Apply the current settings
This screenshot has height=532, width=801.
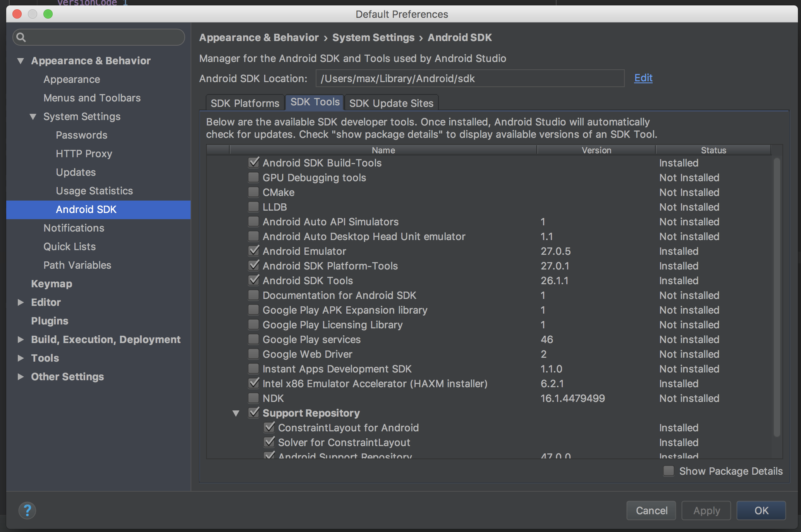706,510
